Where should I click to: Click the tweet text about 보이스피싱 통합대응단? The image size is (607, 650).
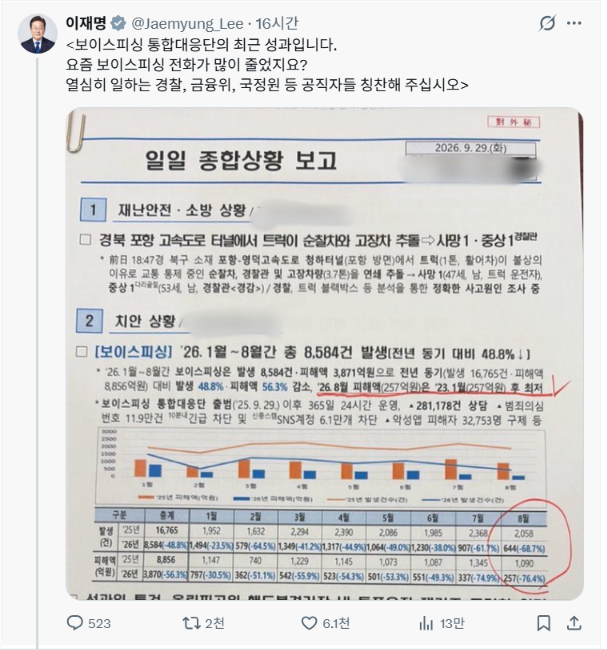click(267, 65)
